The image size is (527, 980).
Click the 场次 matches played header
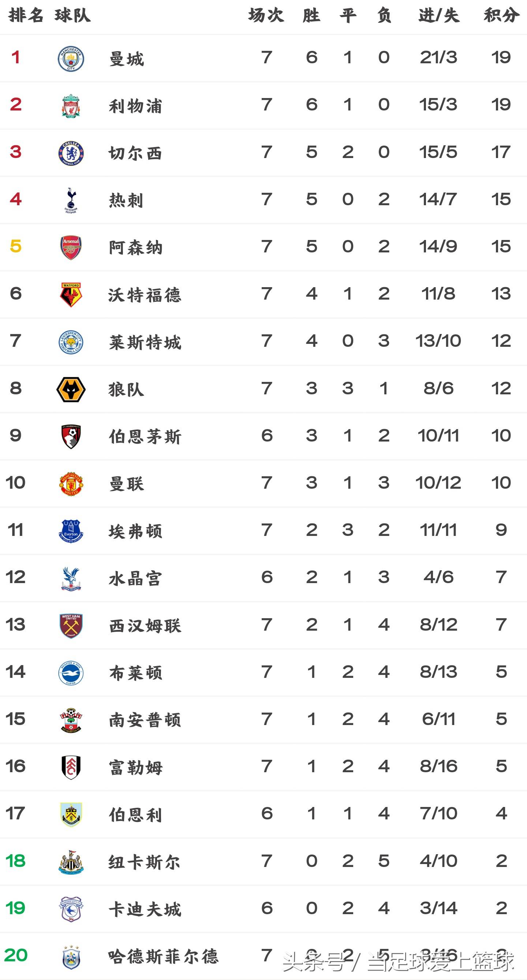pyautogui.click(x=266, y=16)
